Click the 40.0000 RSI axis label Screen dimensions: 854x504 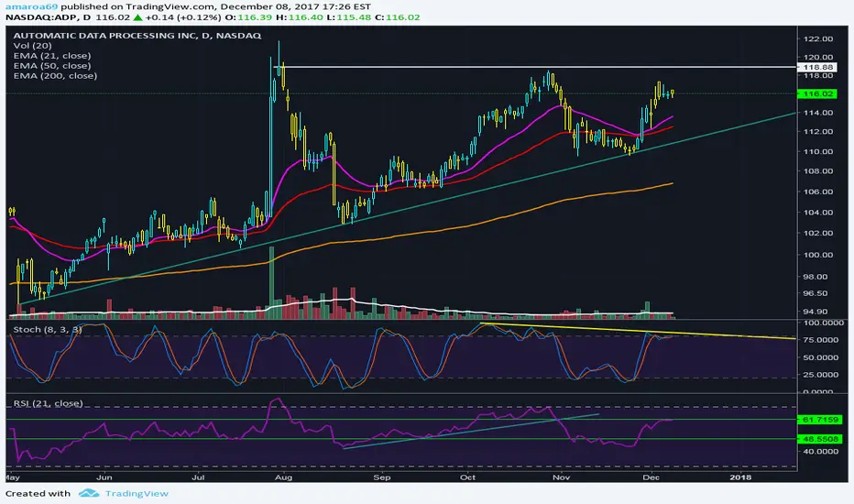[821, 451]
